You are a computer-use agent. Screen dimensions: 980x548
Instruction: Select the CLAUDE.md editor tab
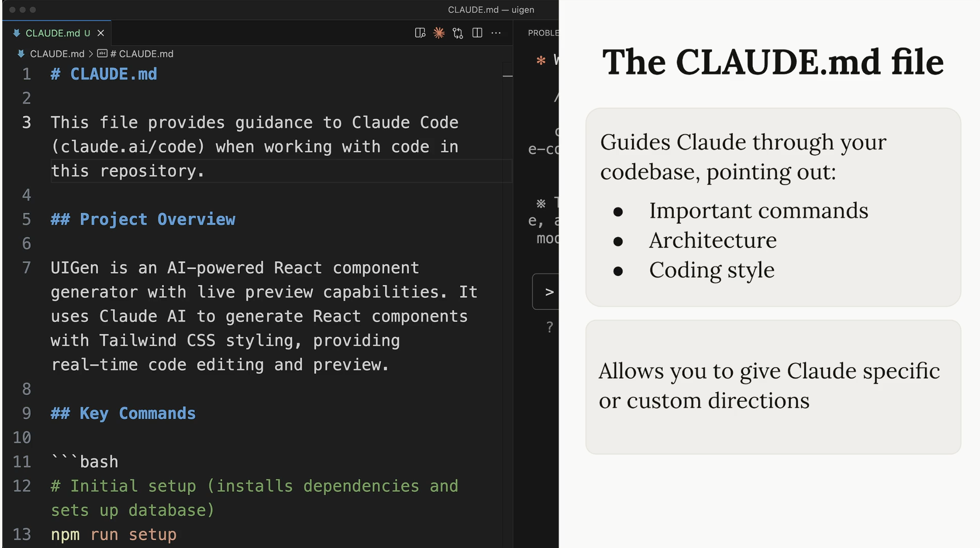[x=57, y=33]
